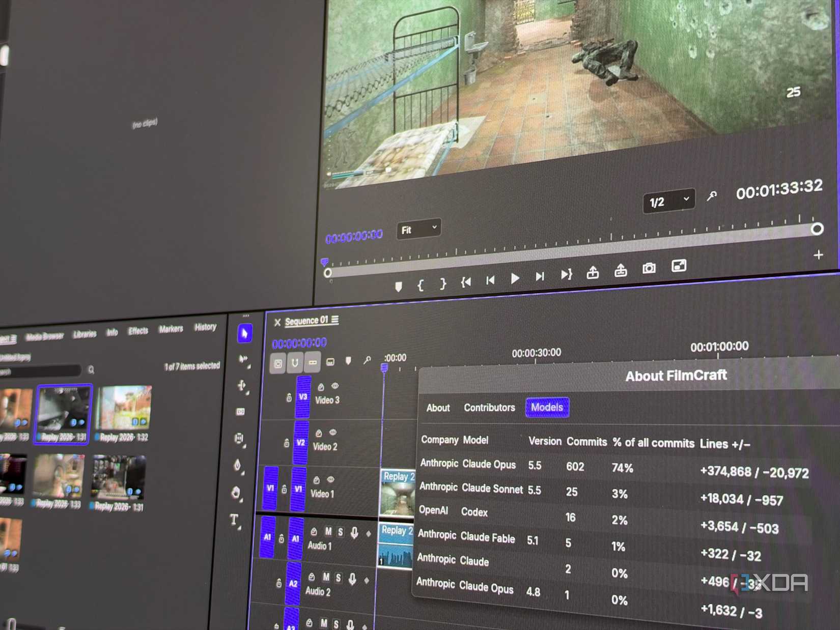This screenshot has width=840, height=630.
Task: Solo the Audio 1 track
Action: [341, 532]
